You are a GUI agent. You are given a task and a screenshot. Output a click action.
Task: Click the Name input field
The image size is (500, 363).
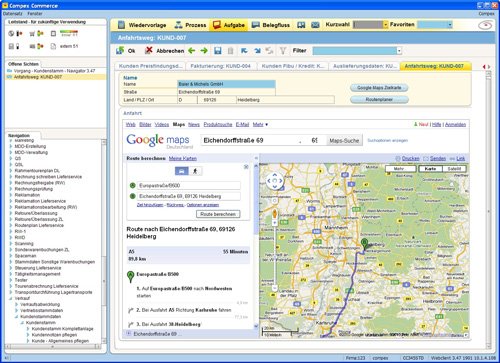pyautogui.click(x=226, y=84)
